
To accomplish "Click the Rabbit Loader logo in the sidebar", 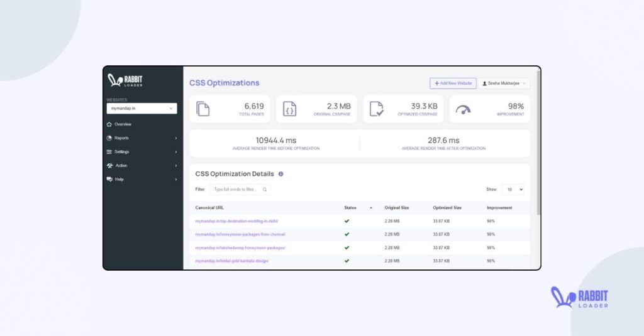I will pos(125,80).
